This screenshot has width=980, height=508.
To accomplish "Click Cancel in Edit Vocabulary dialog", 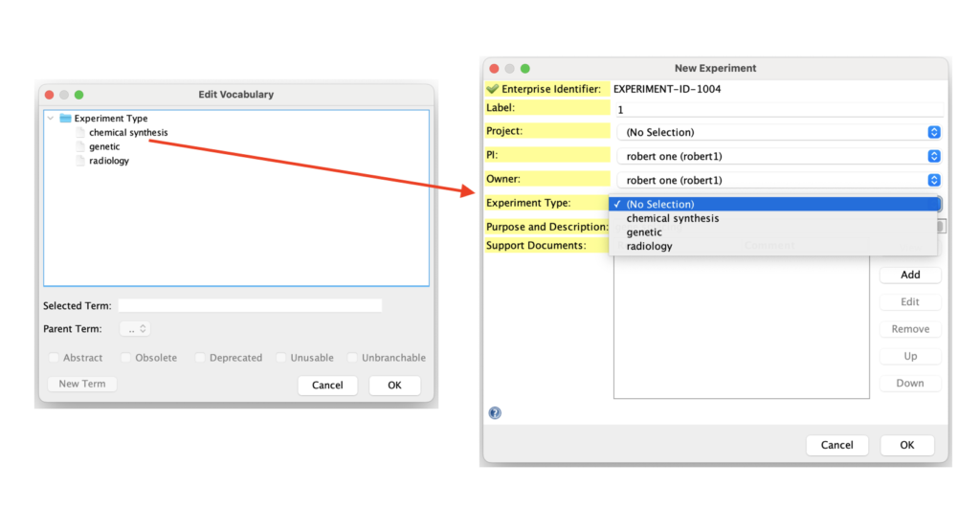I will coord(327,385).
